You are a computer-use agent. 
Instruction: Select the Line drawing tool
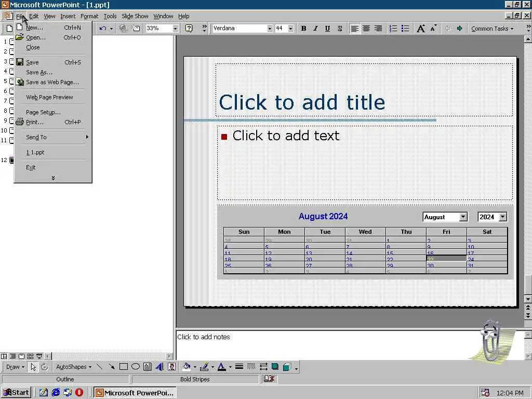click(99, 367)
